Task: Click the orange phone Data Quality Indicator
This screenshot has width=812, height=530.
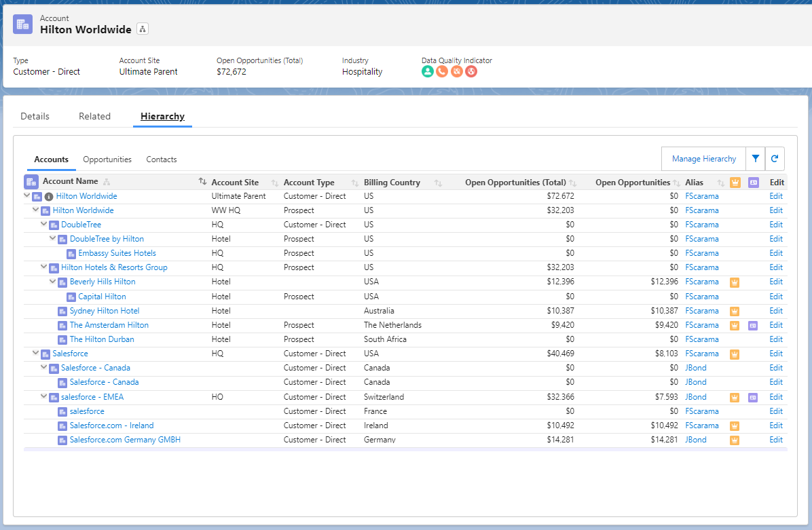Action: click(x=442, y=71)
